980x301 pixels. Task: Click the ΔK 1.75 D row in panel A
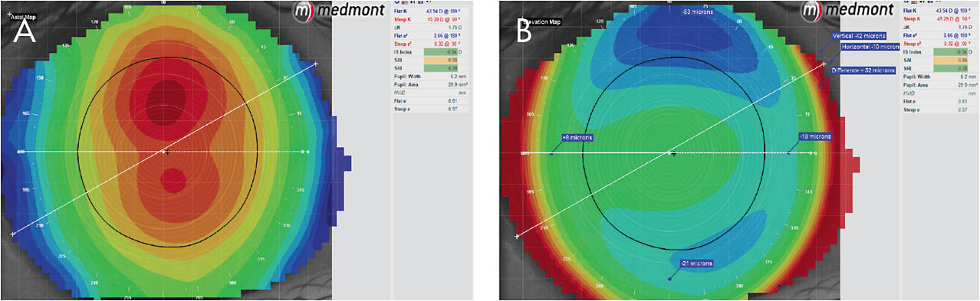431,27
